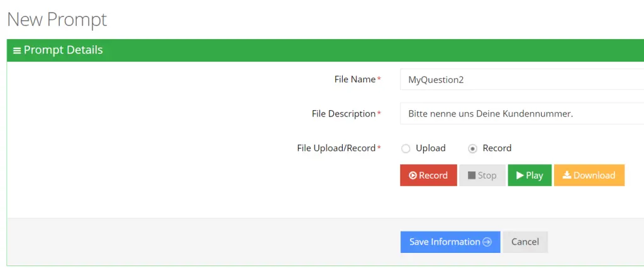Viewport: 644px width, 268px height.
Task: Click the File Upload/Record label
Action: click(336, 148)
